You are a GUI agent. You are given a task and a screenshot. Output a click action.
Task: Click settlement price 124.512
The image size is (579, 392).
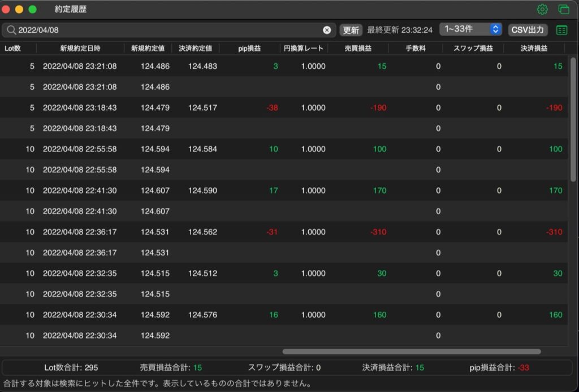[203, 273]
